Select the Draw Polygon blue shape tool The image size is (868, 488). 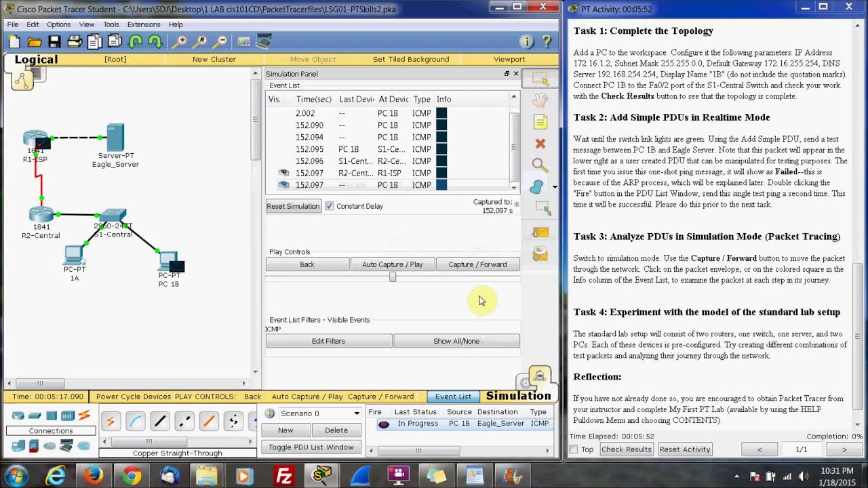pos(538,187)
